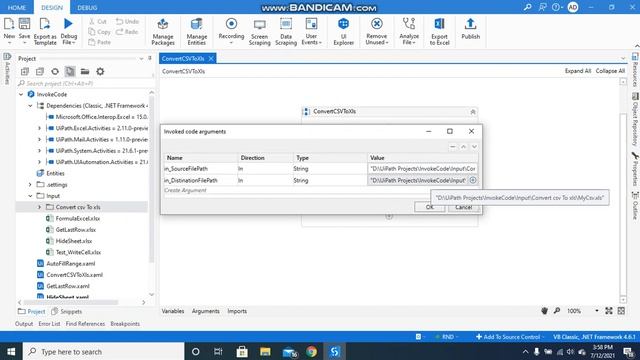Click Cancel in Invoked code arguments

point(463,207)
